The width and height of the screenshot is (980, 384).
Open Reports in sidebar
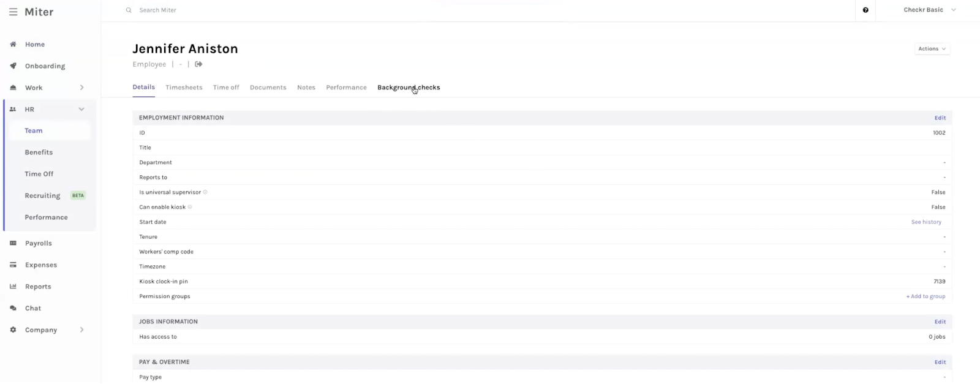tap(38, 287)
